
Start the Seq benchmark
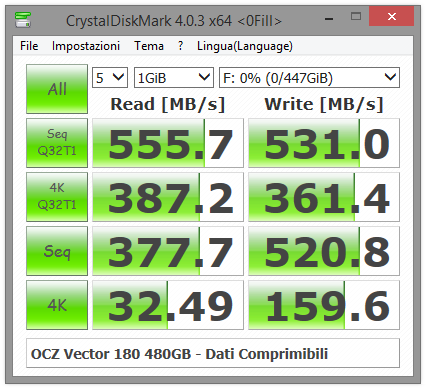point(57,251)
